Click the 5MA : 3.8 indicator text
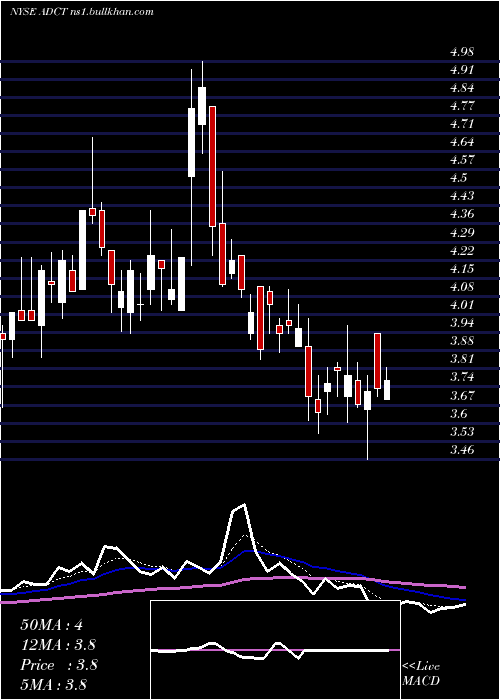500x700 pixels. coord(53,684)
